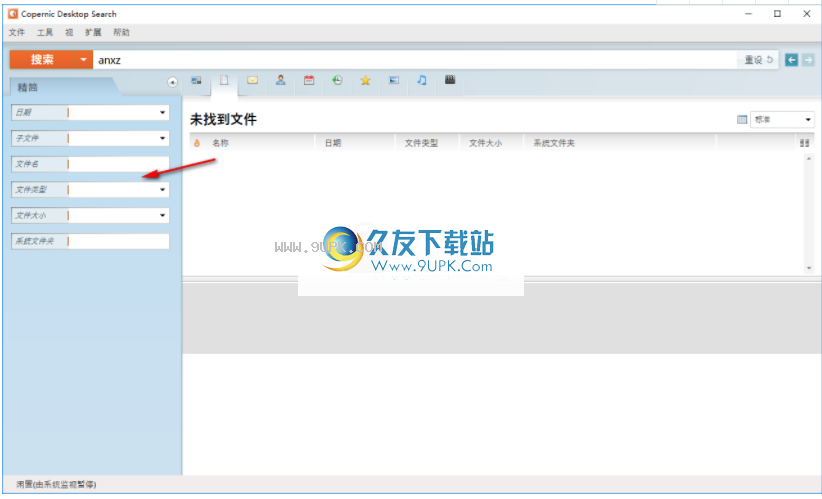Expand the 搜索 button dropdown arrow
The width and height of the screenshot is (822, 499).
(83, 60)
